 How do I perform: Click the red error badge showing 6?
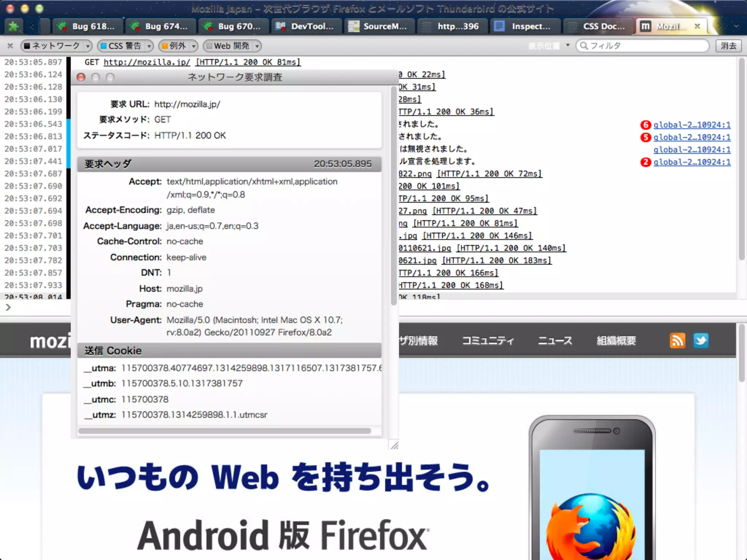click(x=646, y=125)
